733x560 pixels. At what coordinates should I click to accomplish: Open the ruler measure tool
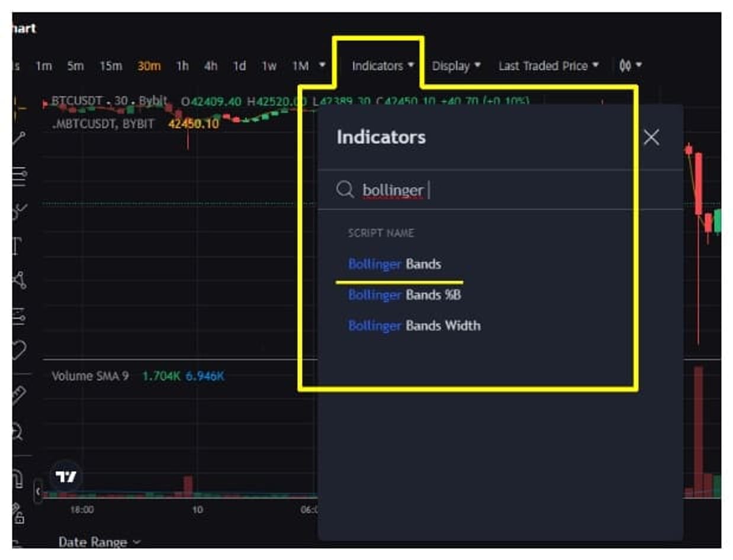19,395
